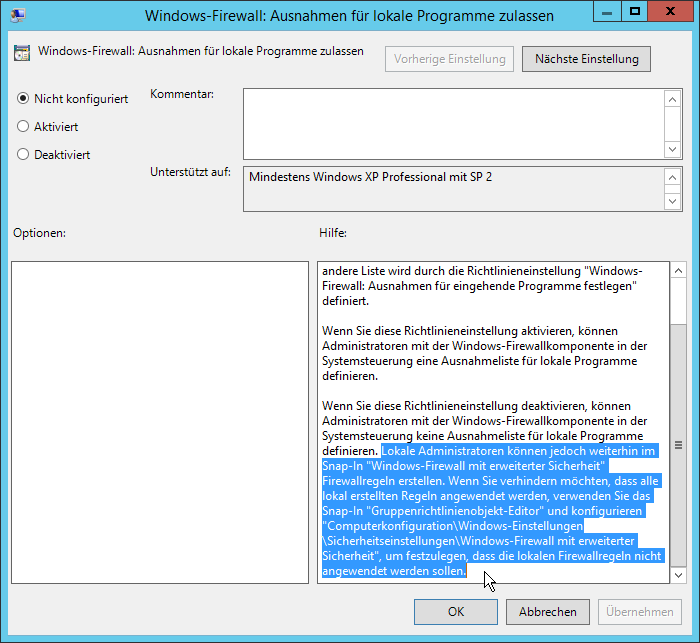Click the Hilfe panel scrollbar thumb

tap(679, 445)
